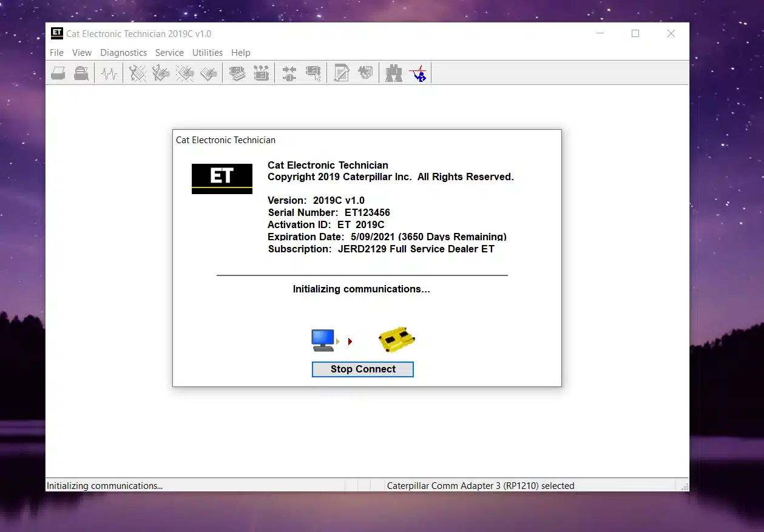Open the ECM Summary toolbar icon

click(x=237, y=74)
